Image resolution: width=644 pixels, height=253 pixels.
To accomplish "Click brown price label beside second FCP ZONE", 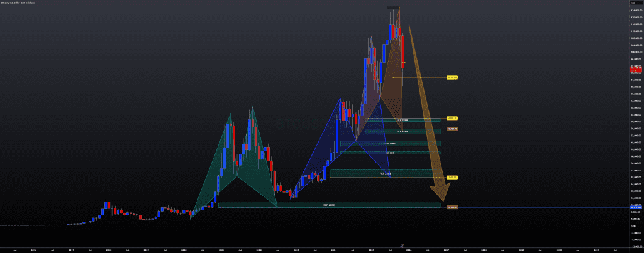I will click(x=452, y=129).
